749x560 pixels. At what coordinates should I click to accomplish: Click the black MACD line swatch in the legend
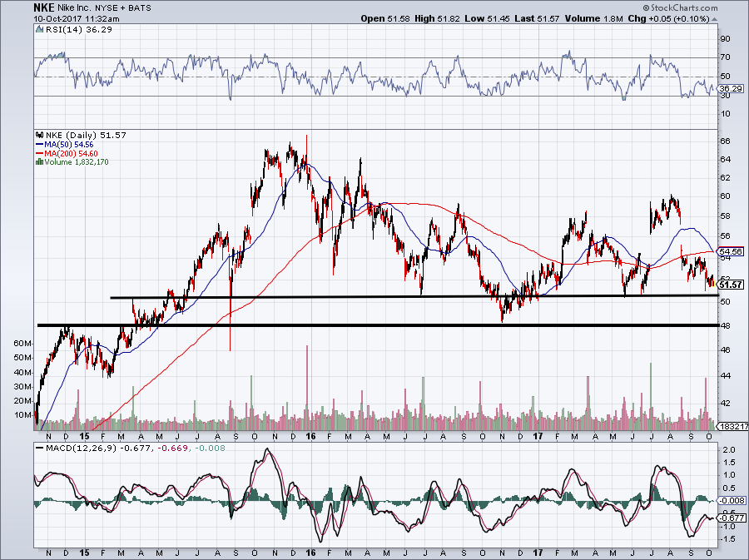39,448
